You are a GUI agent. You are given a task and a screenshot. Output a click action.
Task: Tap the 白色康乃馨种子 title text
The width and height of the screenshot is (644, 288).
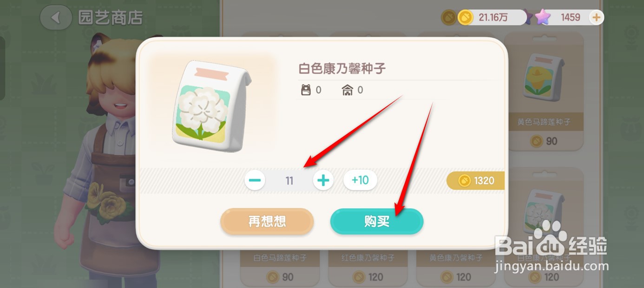click(x=342, y=69)
